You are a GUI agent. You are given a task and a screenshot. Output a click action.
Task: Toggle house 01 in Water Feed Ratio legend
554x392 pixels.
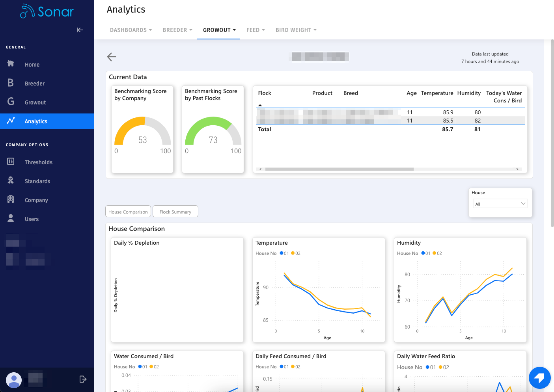pyautogui.click(x=431, y=367)
